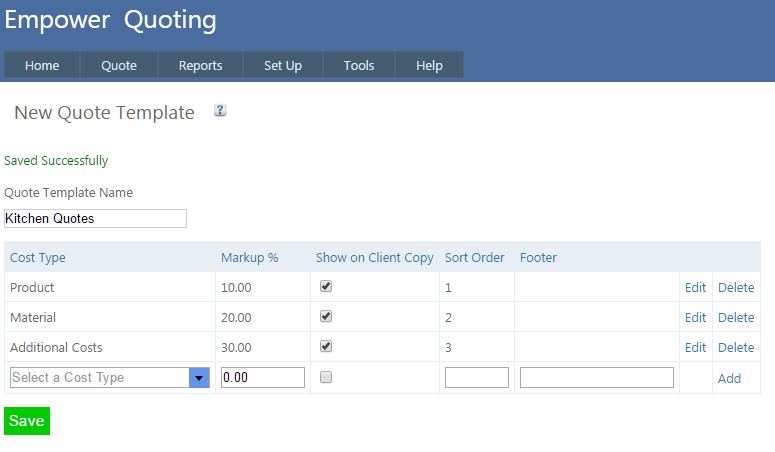Delete the Material cost type row

click(x=736, y=318)
